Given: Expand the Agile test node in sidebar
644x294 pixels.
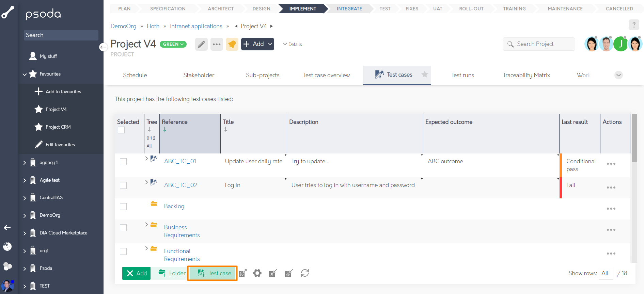Looking at the screenshot, I should [x=25, y=180].
